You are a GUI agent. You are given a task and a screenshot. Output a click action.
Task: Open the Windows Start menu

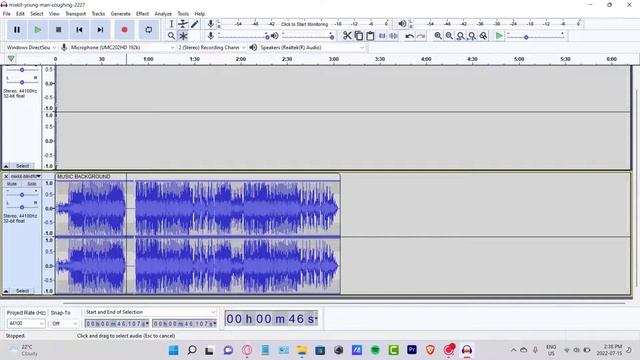click(x=173, y=350)
